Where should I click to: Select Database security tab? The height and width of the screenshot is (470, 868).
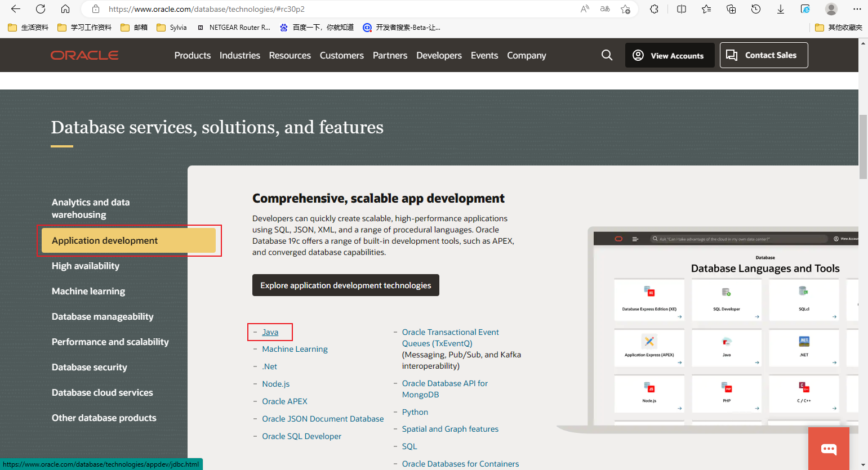click(x=90, y=367)
